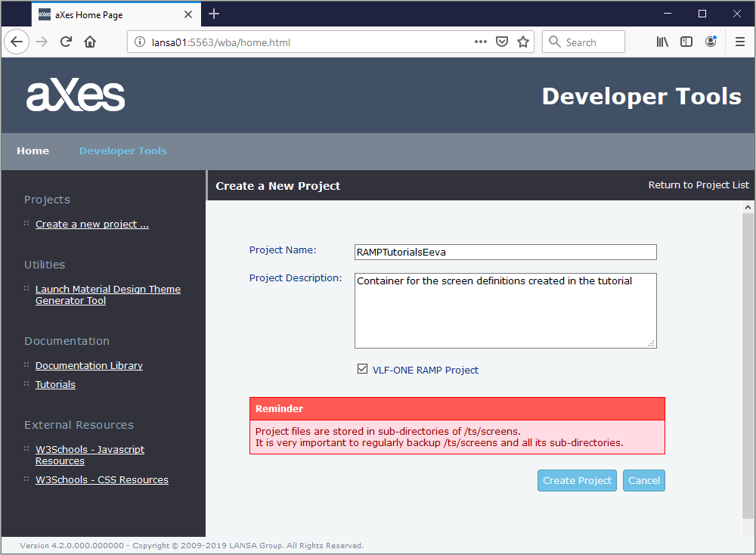
Task: Launch Material Design Theme Generator Tool
Action: coord(108,295)
